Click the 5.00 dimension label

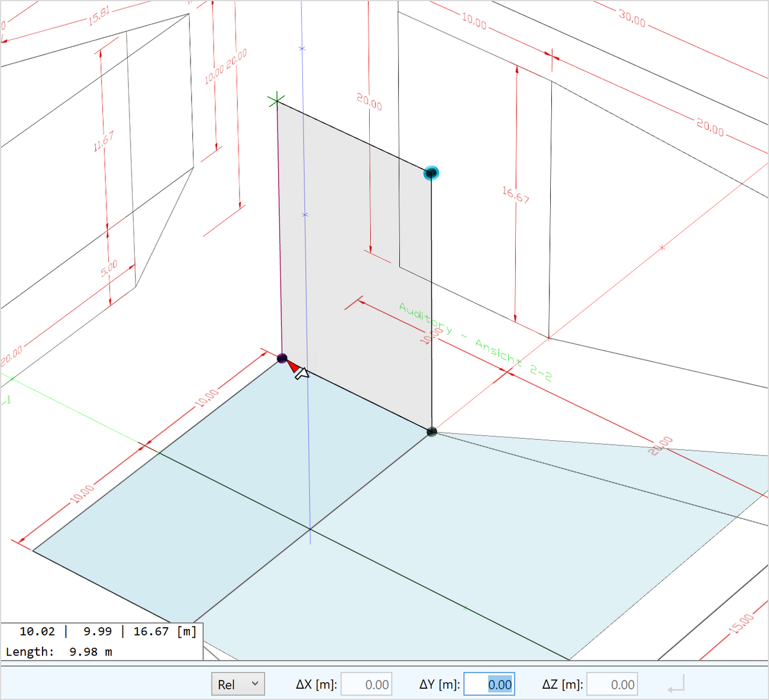[x=109, y=269]
